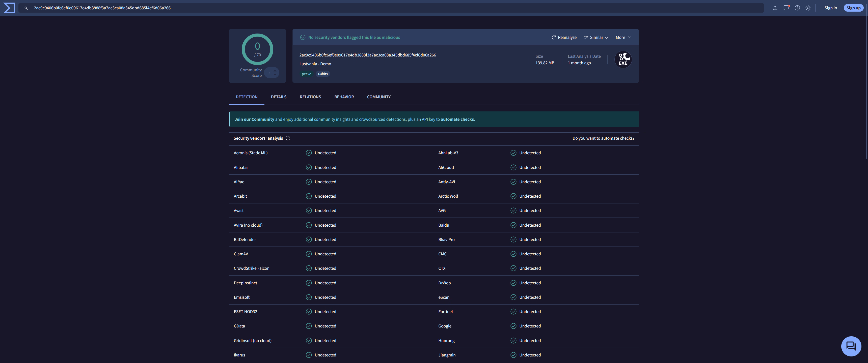Click the DrWeb undetected check icon
Viewport: 868px width, 363px height.
tap(513, 283)
